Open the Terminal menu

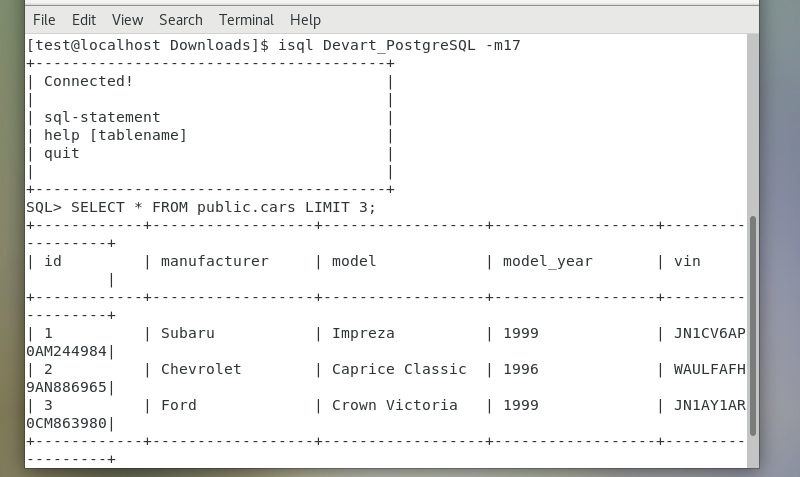click(246, 20)
